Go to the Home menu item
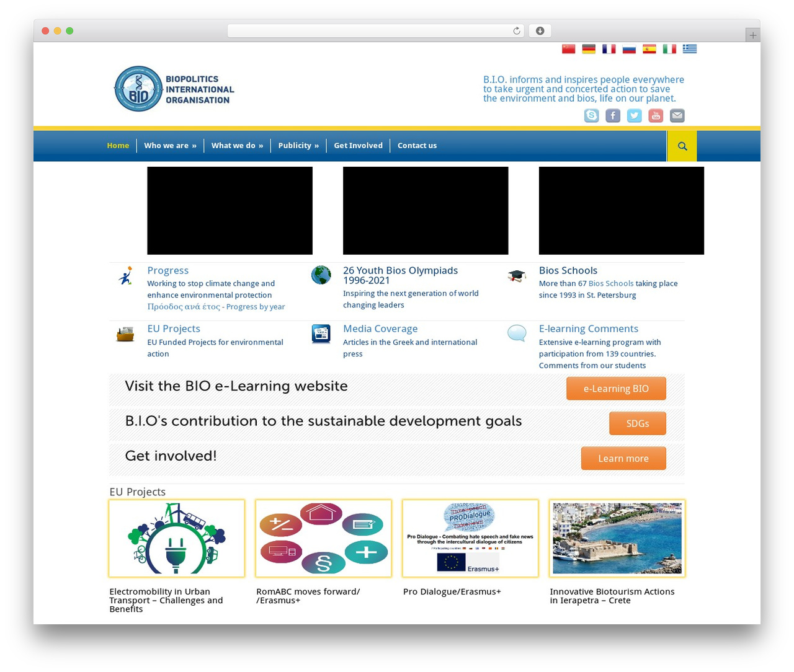 118,146
